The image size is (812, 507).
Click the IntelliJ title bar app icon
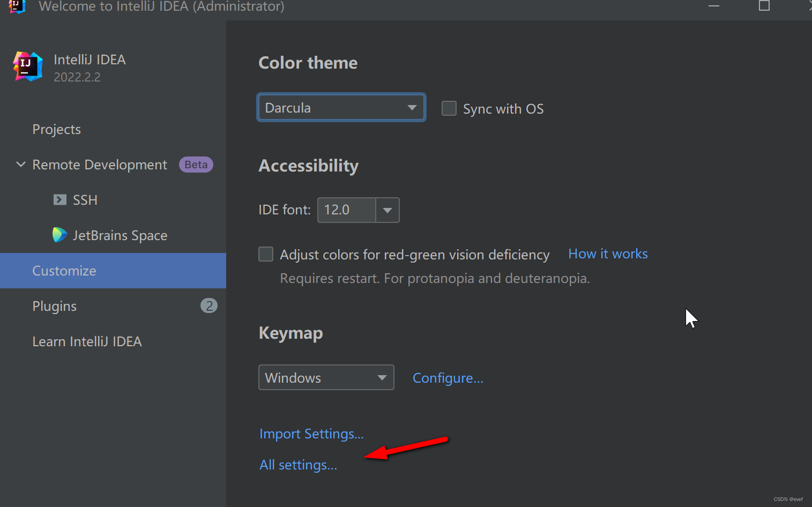(17, 6)
